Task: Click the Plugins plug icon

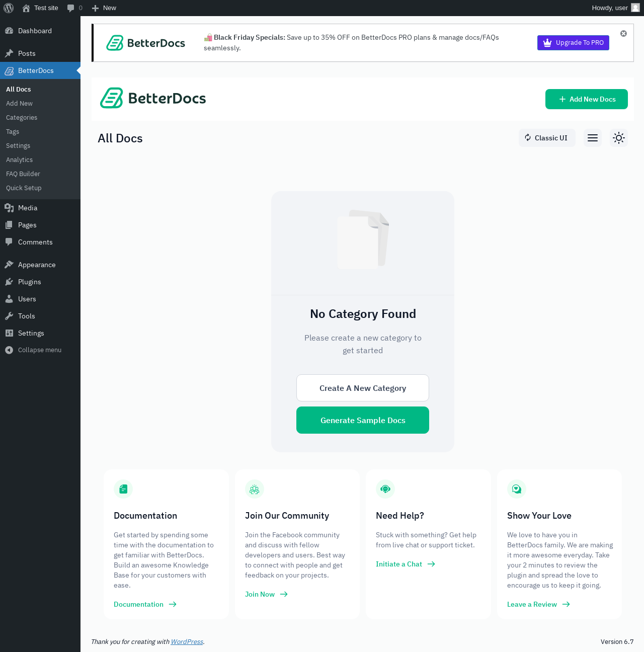Action: pyautogui.click(x=9, y=282)
